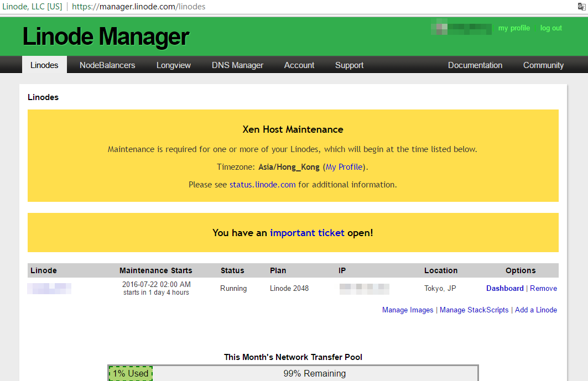Click the log out link
This screenshot has height=381, width=588.
[x=551, y=28]
